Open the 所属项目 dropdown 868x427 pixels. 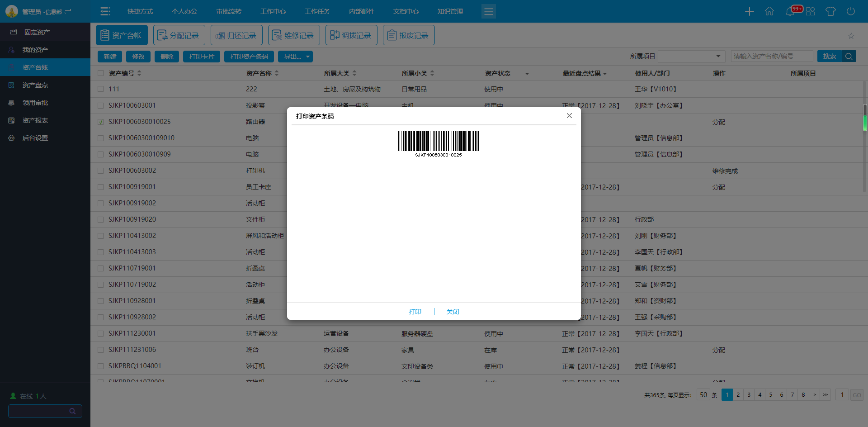tap(691, 56)
